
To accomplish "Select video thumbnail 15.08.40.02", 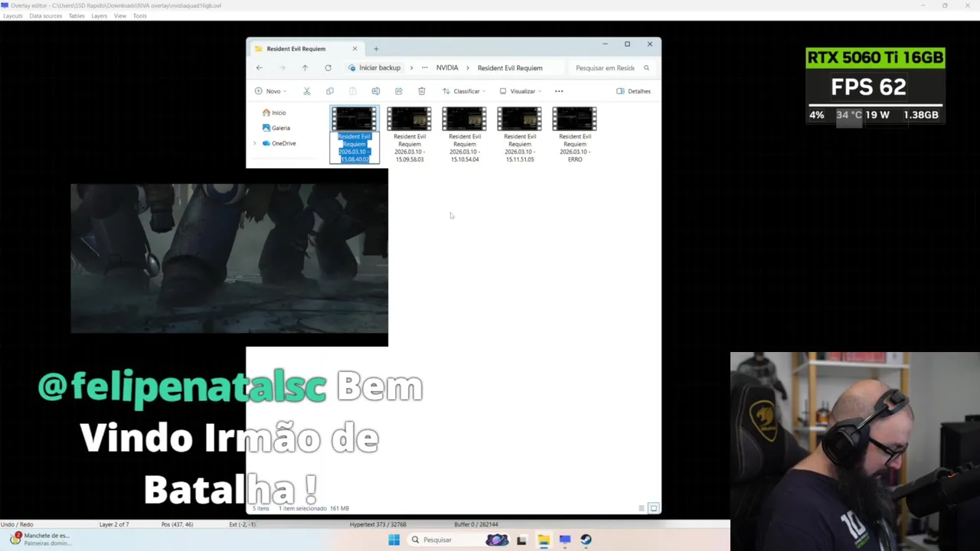I will point(354,119).
